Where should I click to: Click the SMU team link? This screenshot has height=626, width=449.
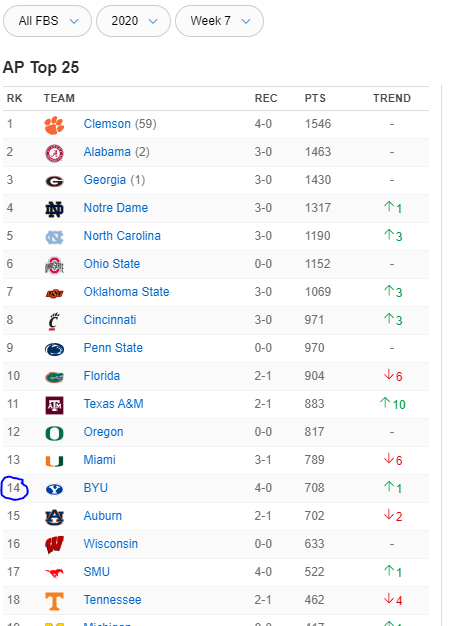point(97,572)
